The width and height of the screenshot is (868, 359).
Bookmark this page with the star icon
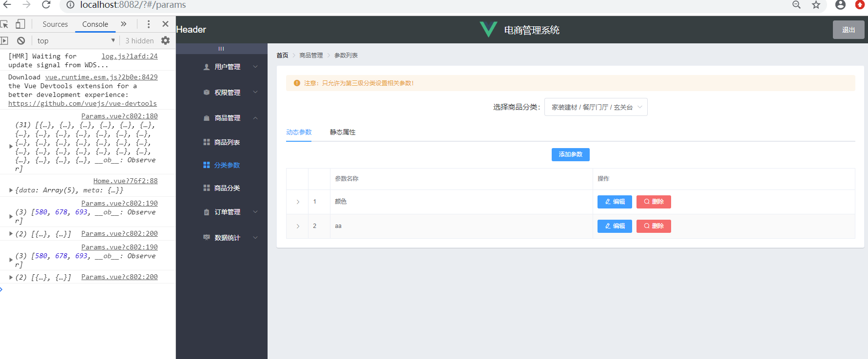coord(816,5)
